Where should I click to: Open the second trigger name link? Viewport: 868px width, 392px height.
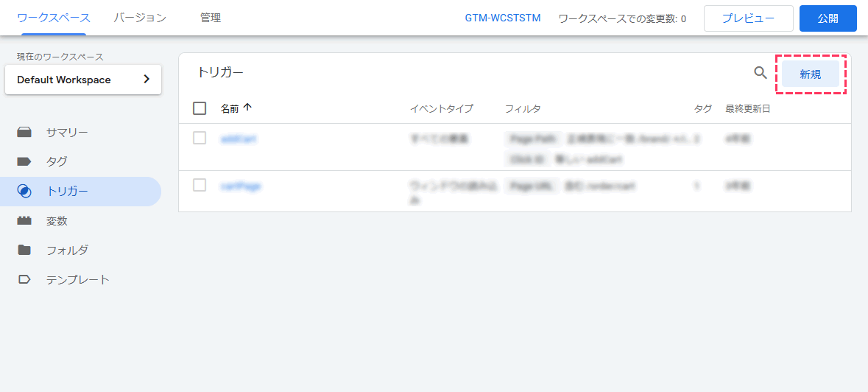241,186
